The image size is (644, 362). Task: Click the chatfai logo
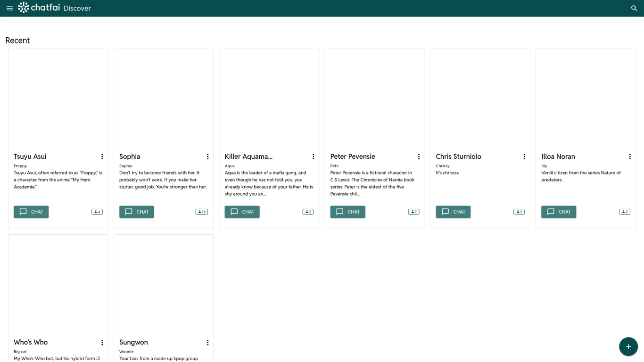coord(39,8)
